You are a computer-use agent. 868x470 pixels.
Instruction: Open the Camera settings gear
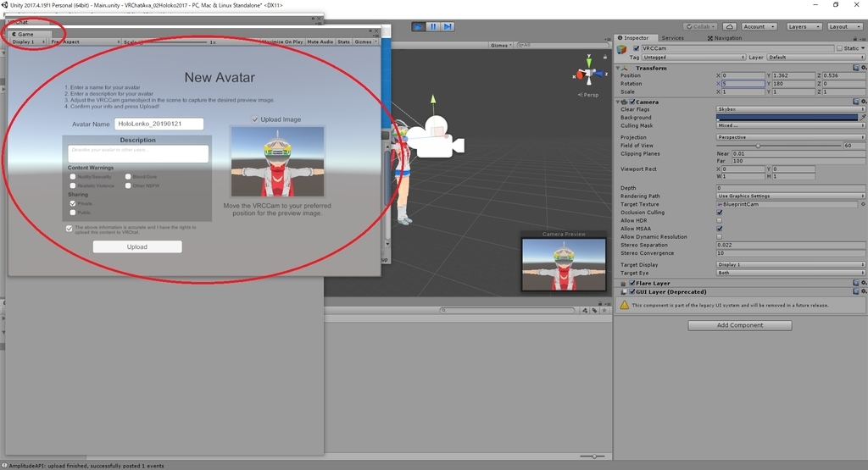point(863,102)
